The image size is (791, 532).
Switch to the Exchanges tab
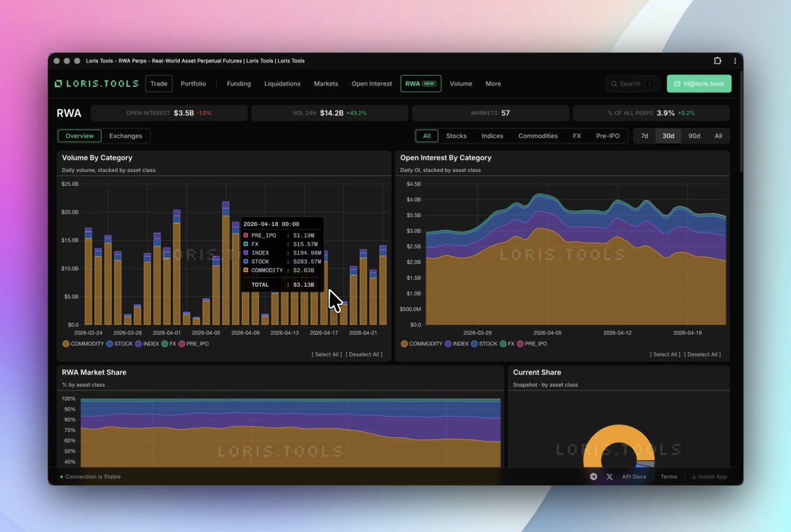pyautogui.click(x=126, y=136)
